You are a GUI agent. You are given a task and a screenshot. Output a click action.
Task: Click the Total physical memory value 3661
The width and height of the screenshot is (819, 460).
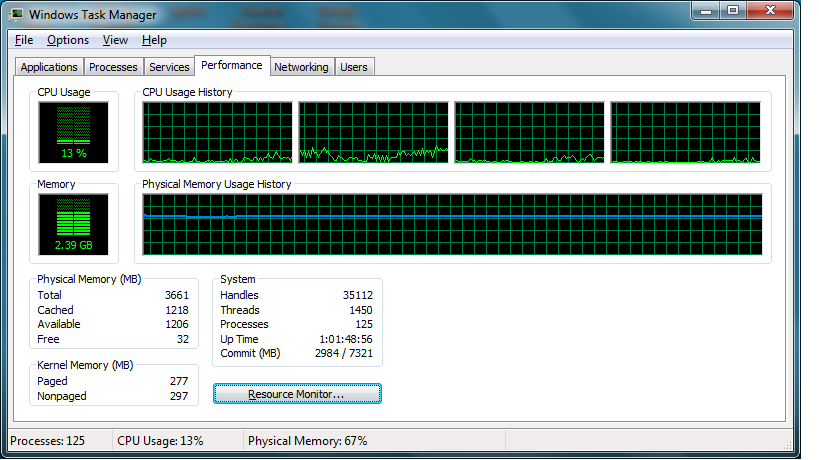tap(177, 295)
